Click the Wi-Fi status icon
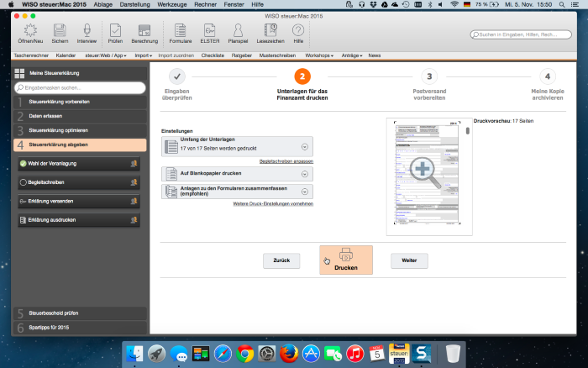This screenshot has height=368, width=588. [454, 4]
